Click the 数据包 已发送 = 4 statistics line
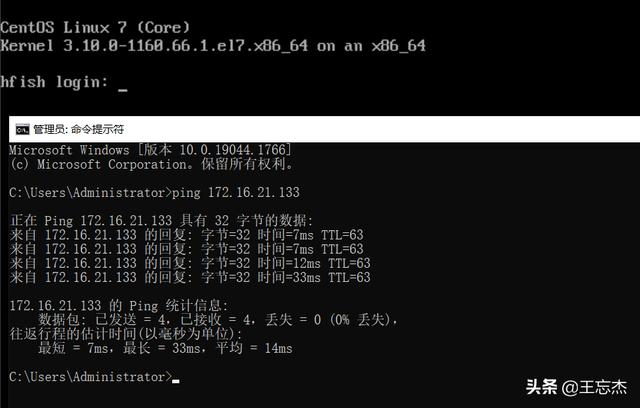The width and height of the screenshot is (640, 408). tap(218, 320)
